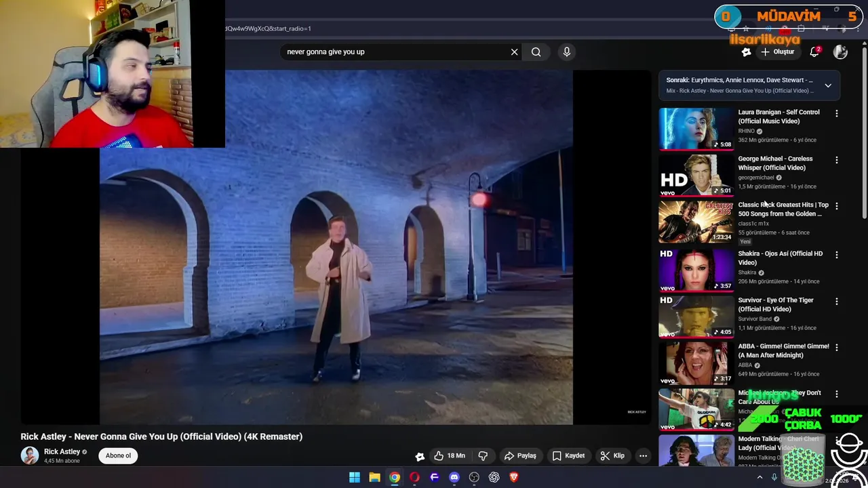Open options menu for Survivor Eye Of The Tiger
The width and height of the screenshot is (868, 488).
click(x=836, y=301)
